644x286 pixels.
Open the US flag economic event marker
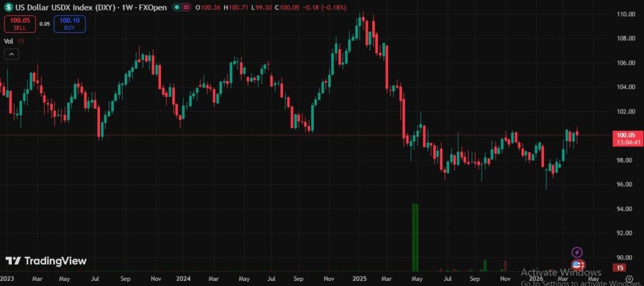577,265
